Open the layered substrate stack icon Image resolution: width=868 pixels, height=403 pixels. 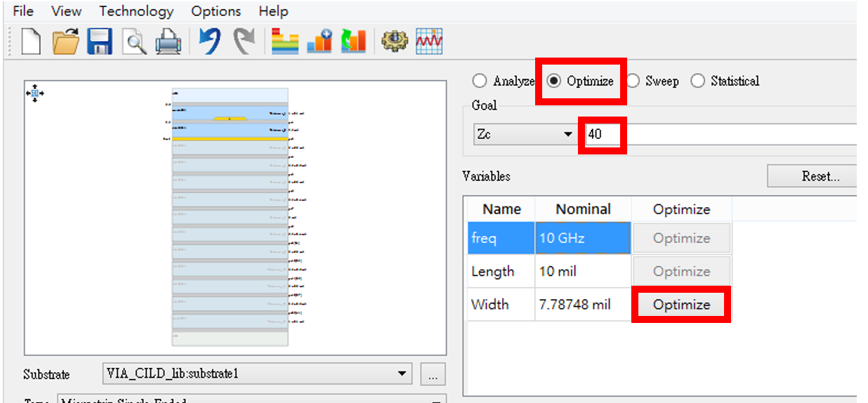tap(285, 41)
